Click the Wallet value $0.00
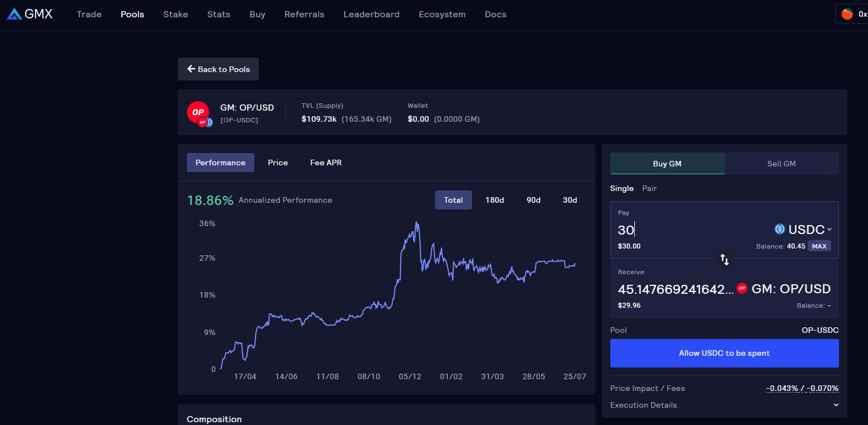Screen dimensions: 868x425 [x=418, y=119]
